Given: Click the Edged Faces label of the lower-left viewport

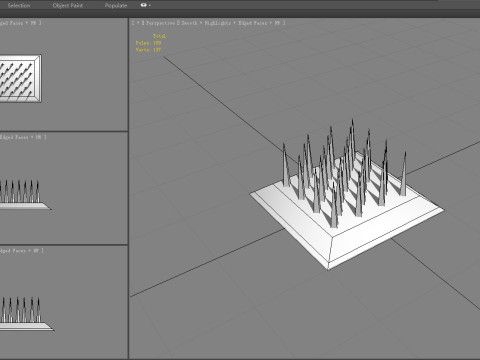Looking at the screenshot, I should pyautogui.click(x=13, y=251).
